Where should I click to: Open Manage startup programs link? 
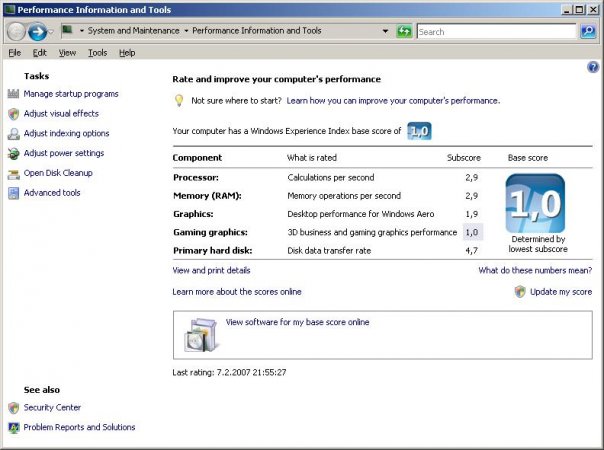click(71, 94)
